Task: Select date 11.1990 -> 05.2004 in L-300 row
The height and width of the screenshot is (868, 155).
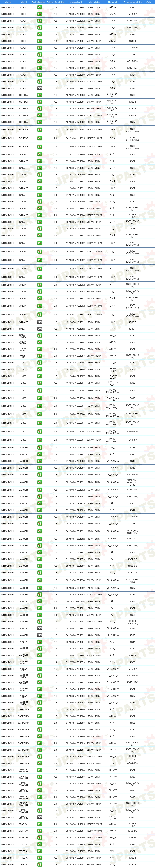Action: coord(75,440)
